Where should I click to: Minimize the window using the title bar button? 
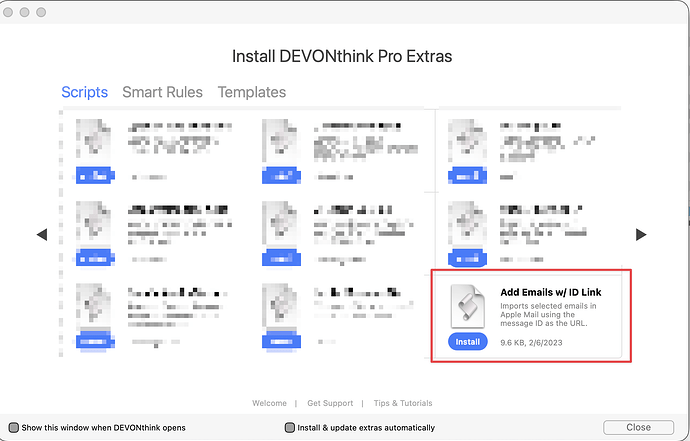[30, 13]
